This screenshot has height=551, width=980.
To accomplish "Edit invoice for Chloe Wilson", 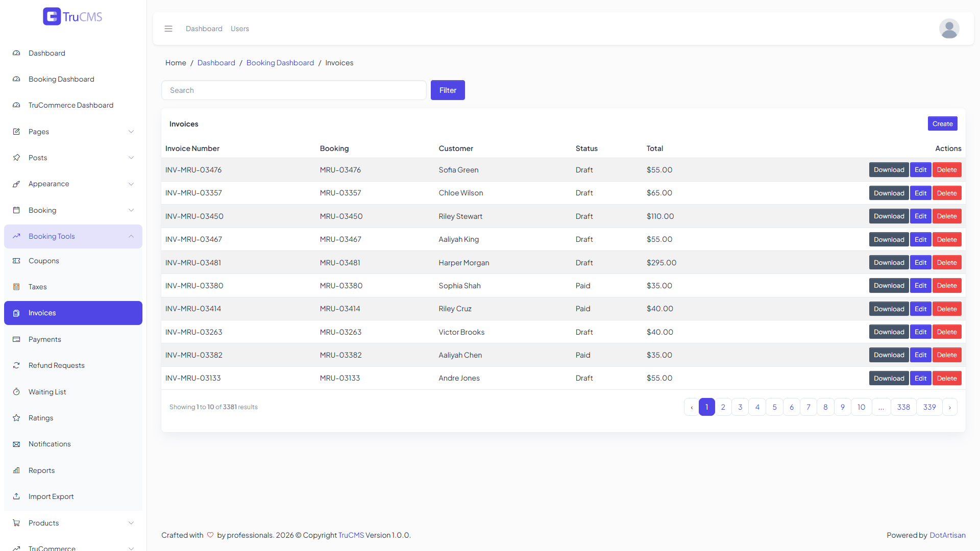I will pyautogui.click(x=920, y=193).
